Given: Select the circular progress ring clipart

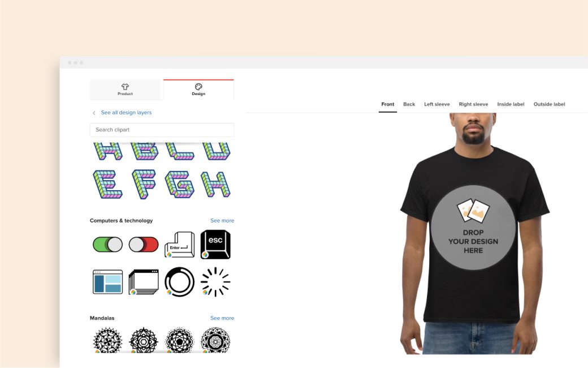Looking at the screenshot, I should [x=179, y=282].
